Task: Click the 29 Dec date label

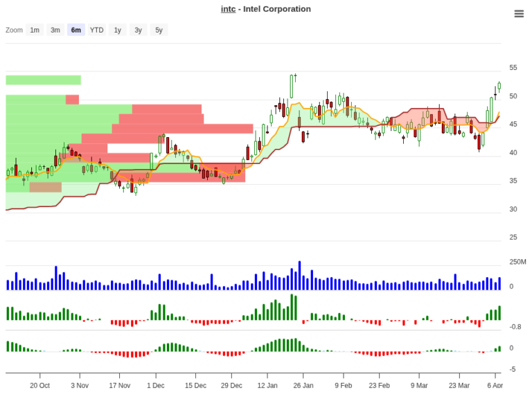Action: click(231, 386)
